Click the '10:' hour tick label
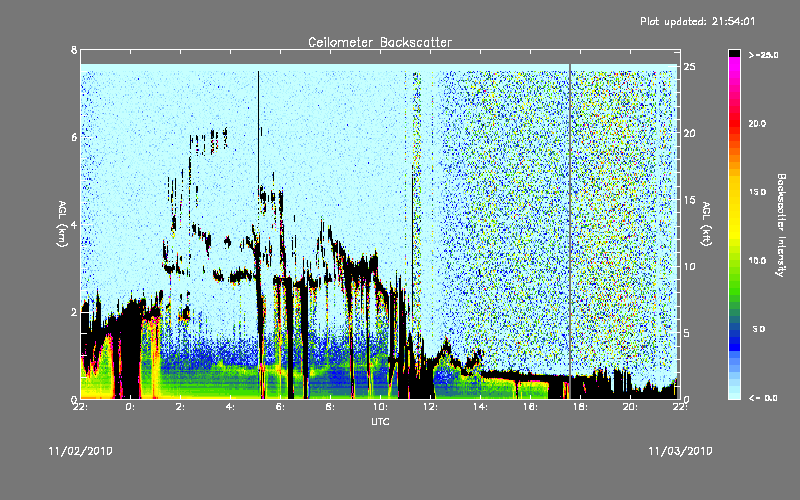This screenshot has height=500, width=800. (x=381, y=407)
